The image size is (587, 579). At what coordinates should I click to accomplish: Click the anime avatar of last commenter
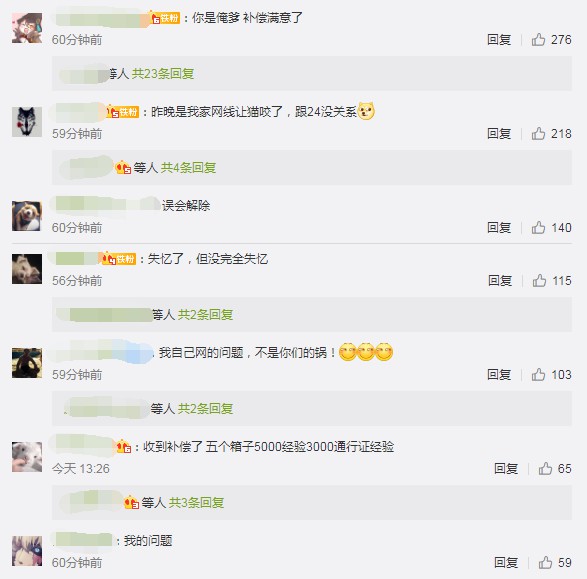coord(27,551)
